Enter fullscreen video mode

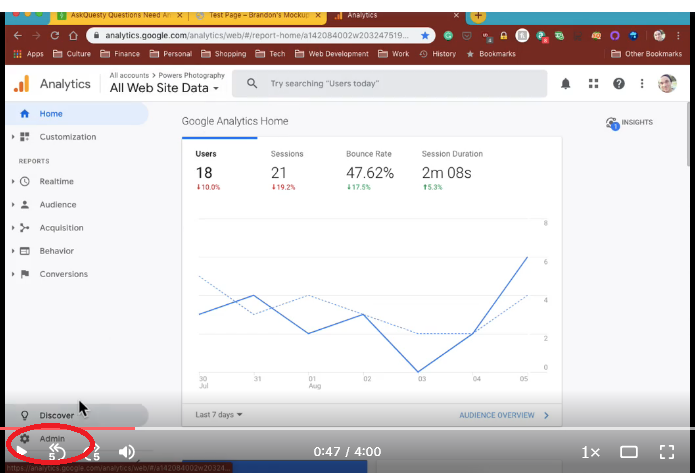(x=667, y=452)
